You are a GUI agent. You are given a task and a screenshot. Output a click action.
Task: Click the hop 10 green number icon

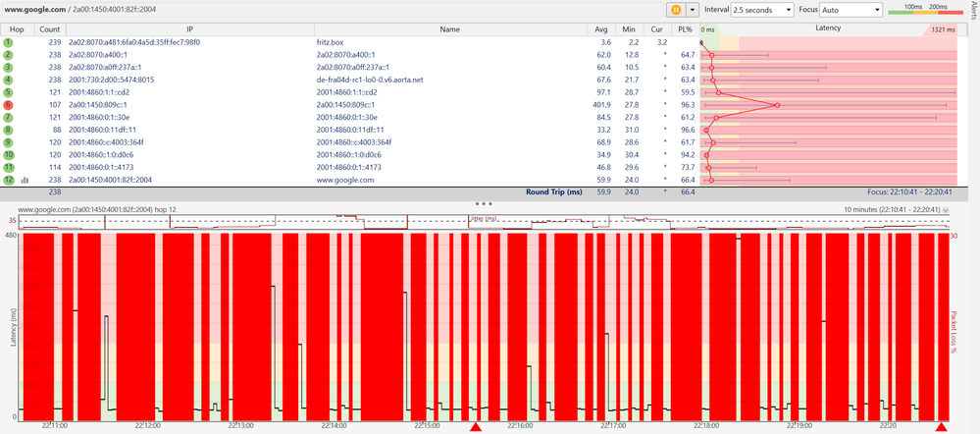tap(8, 154)
